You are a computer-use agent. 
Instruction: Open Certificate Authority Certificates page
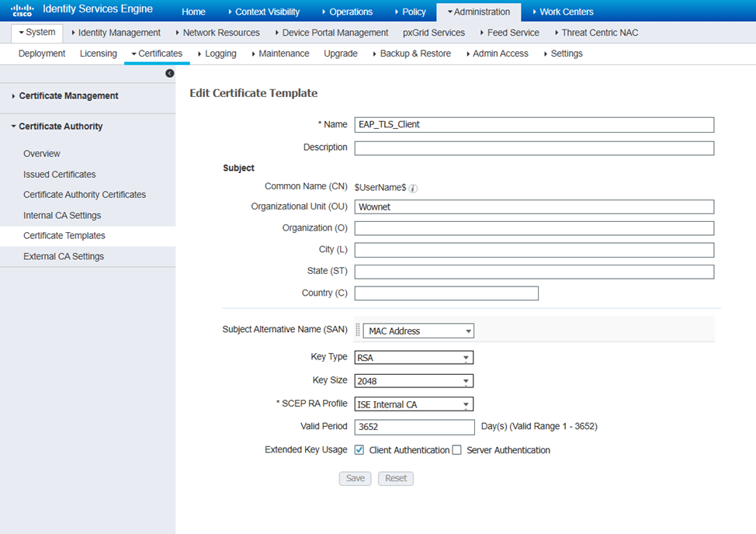(x=85, y=195)
